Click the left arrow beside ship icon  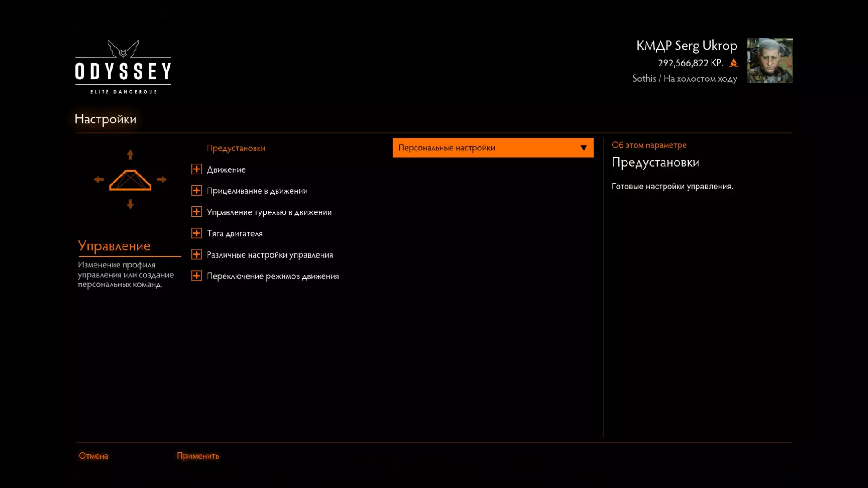coord(99,180)
